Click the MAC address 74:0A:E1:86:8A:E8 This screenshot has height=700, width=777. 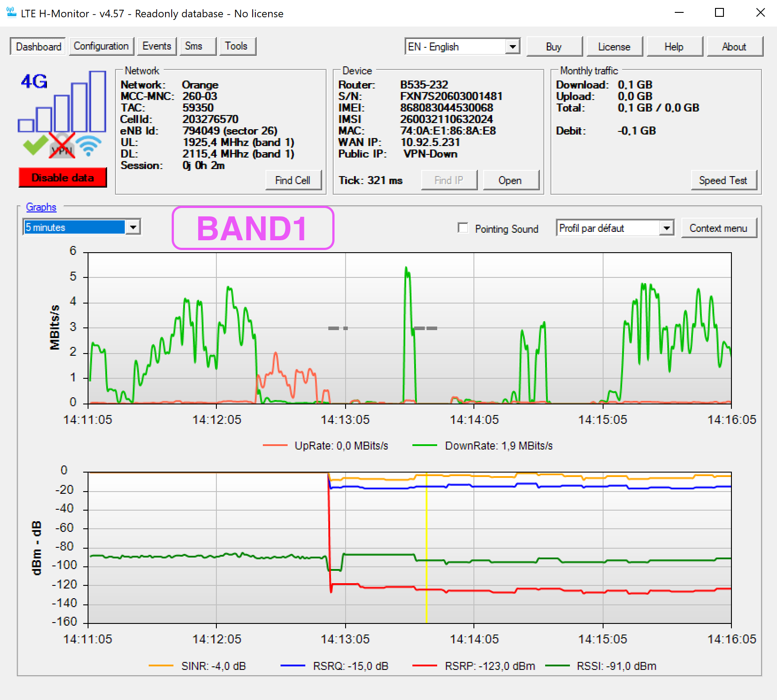[448, 131]
